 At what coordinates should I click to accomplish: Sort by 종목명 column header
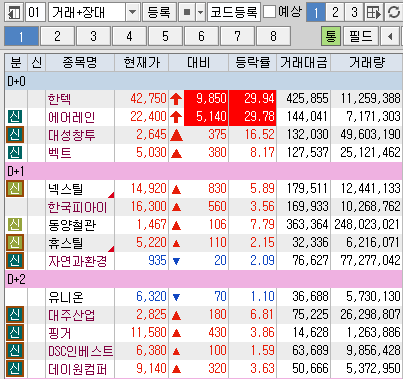tap(80, 63)
